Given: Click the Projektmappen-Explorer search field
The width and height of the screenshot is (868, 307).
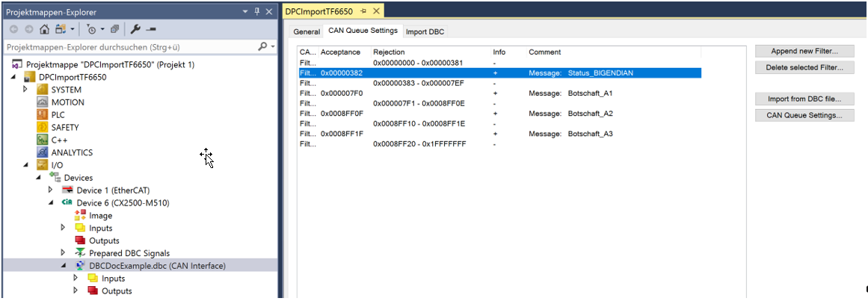Looking at the screenshot, I should coord(131,48).
